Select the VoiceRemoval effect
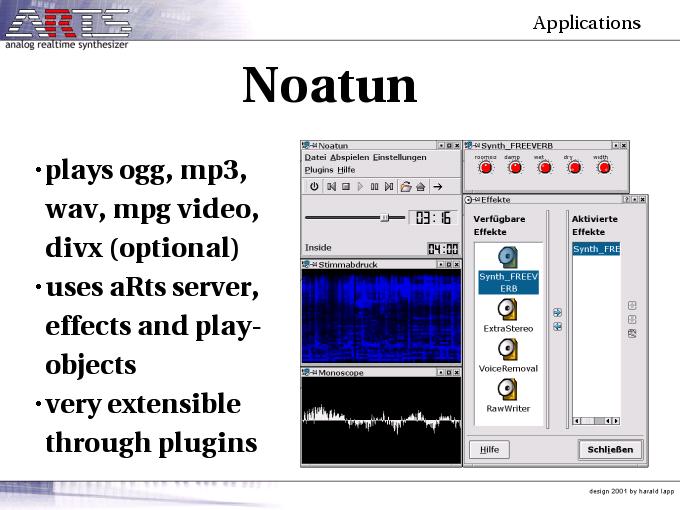The height and width of the screenshot is (510, 680). [508, 350]
